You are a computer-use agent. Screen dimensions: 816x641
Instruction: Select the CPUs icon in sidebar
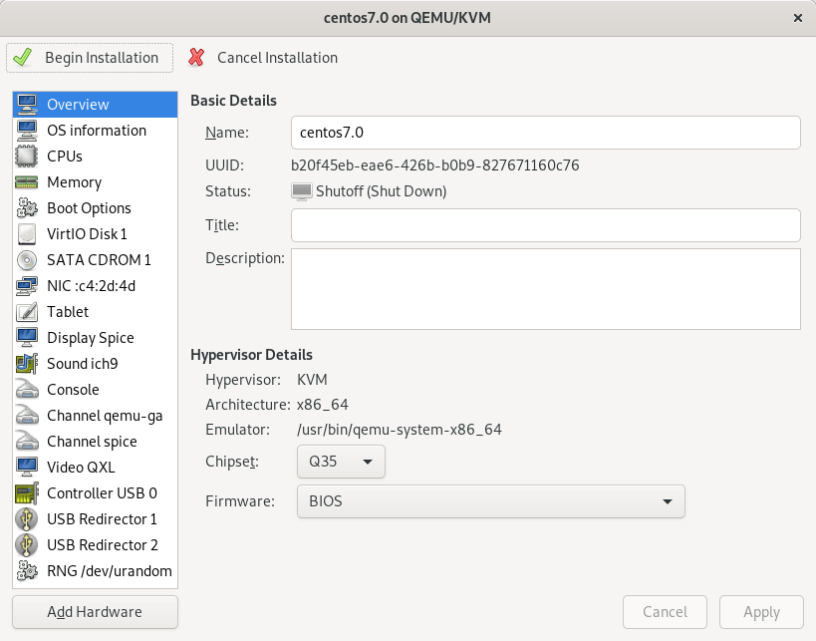(28, 156)
